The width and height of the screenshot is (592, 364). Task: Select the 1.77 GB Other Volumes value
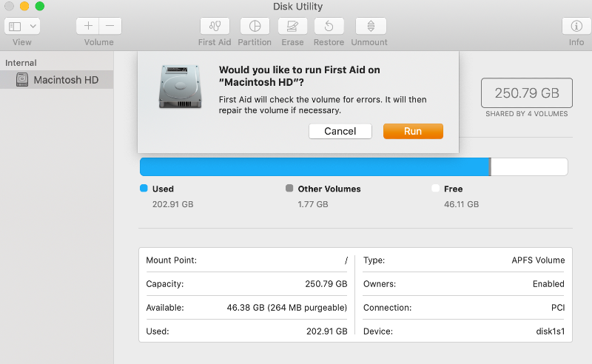[312, 204]
